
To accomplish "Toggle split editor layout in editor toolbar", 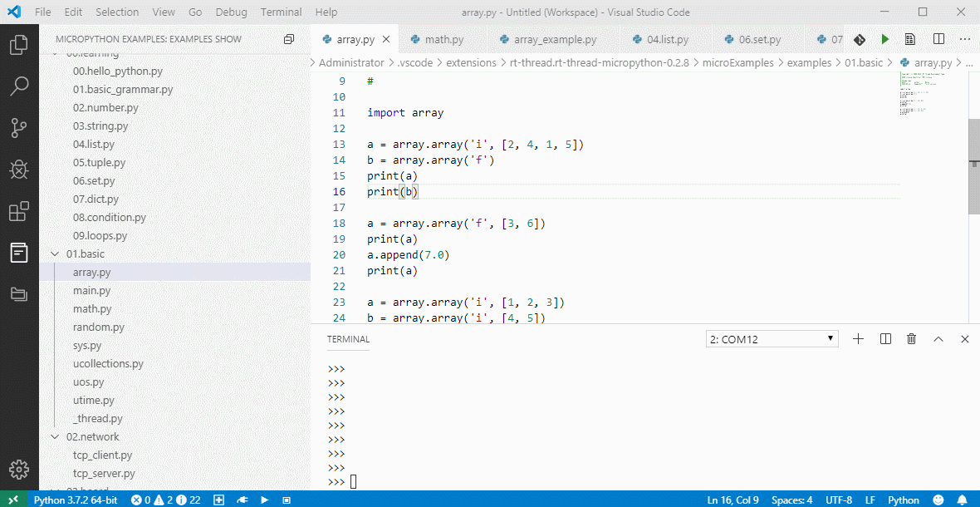I will click(938, 39).
